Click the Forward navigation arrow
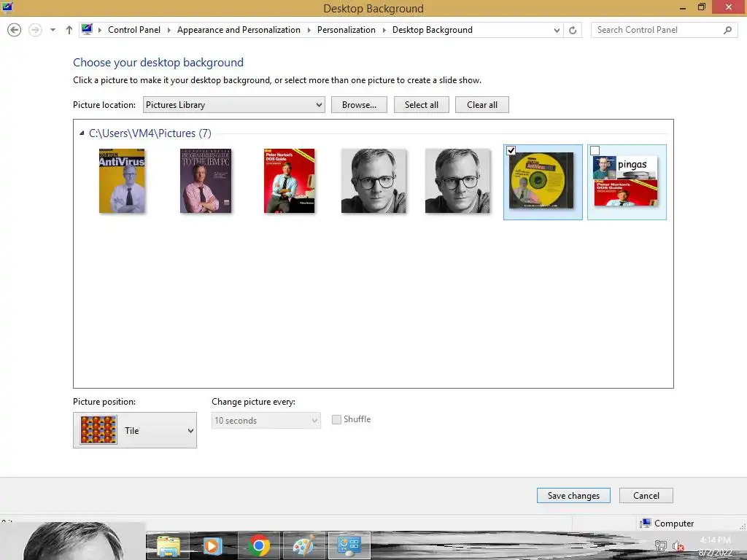Screen dimensions: 747x560 tap(35, 30)
